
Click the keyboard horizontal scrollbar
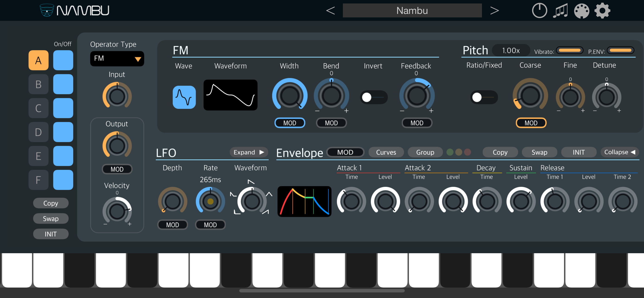point(322,291)
